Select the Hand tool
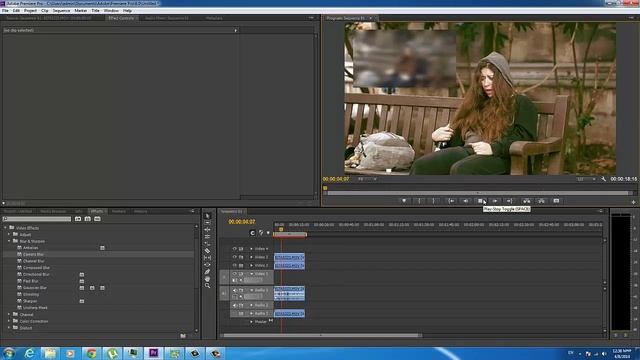 pyautogui.click(x=207, y=278)
